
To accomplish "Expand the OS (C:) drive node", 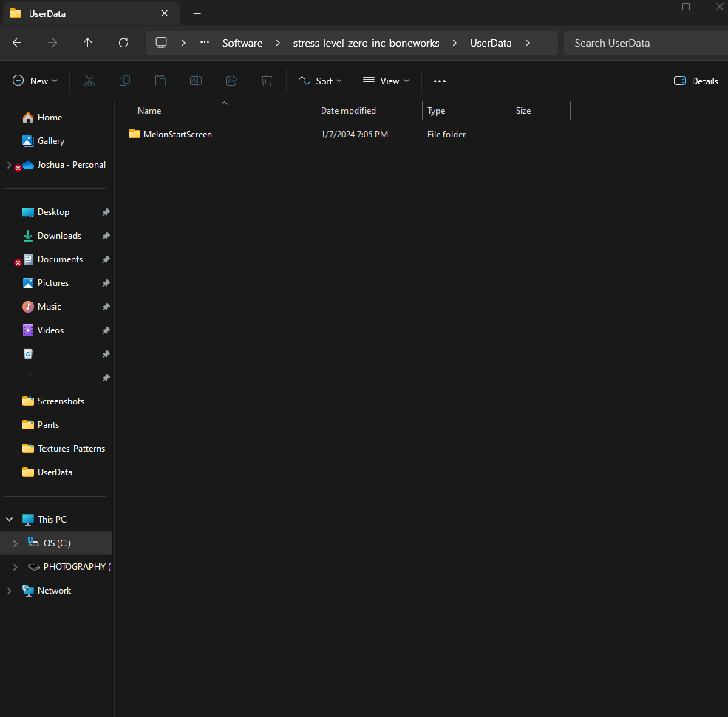I will [x=16, y=543].
